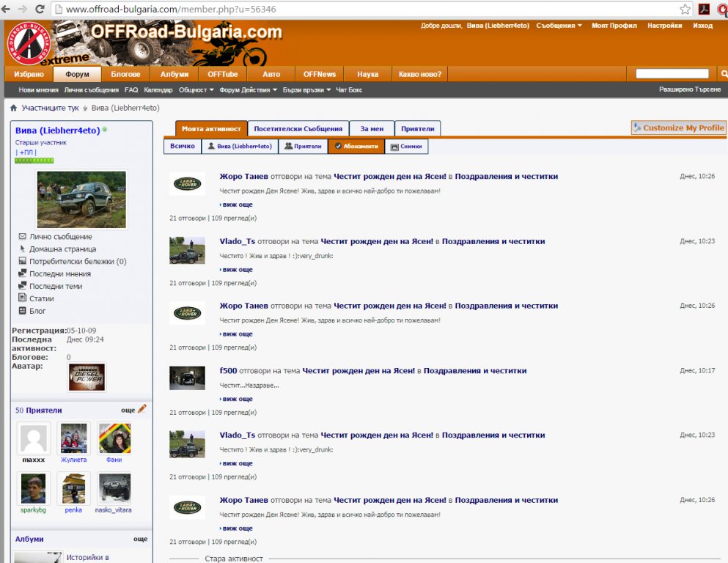Open the Приятели profile tab
This screenshot has height=563, width=728.
[418, 128]
